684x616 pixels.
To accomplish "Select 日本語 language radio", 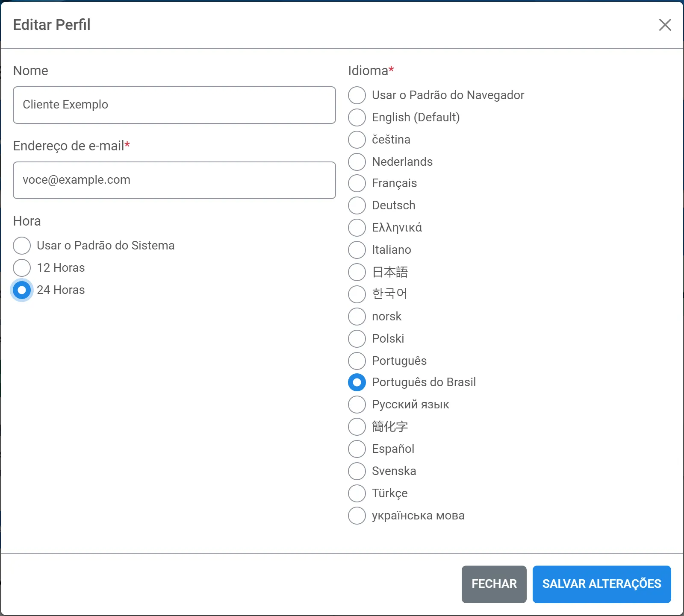I will [x=357, y=272].
